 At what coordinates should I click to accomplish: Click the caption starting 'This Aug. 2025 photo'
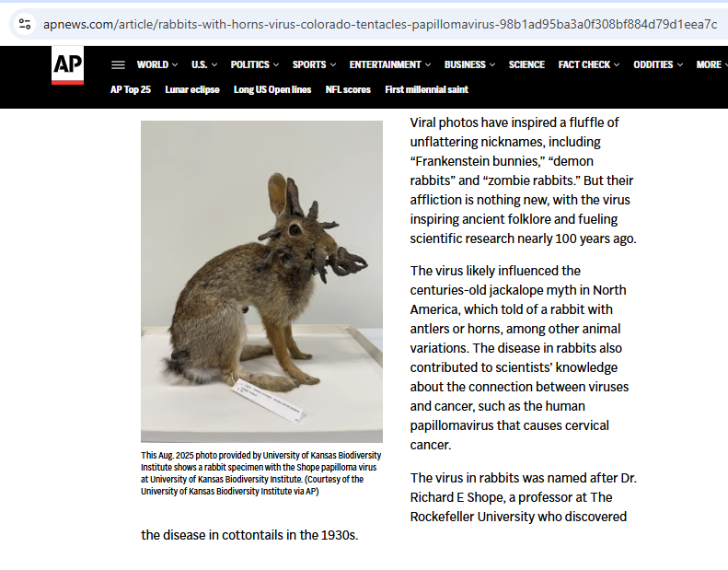coord(261,473)
